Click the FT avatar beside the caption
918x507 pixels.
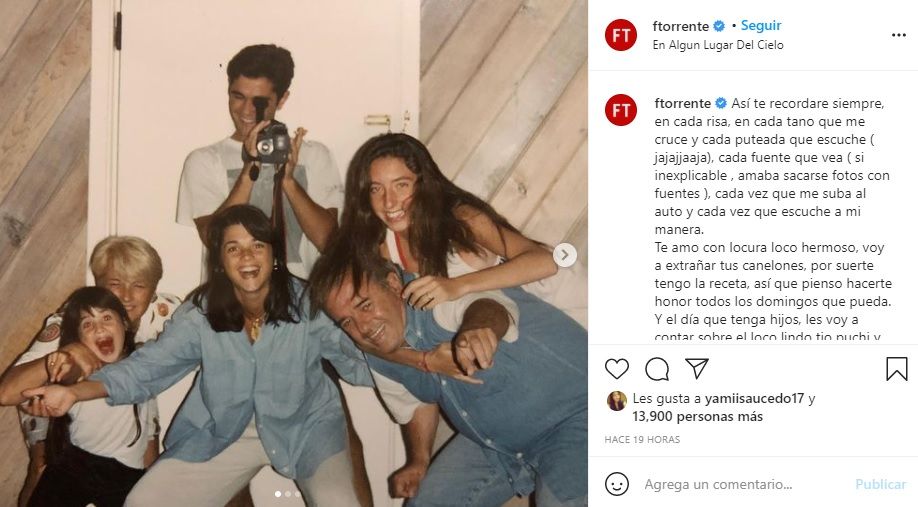tap(621, 110)
